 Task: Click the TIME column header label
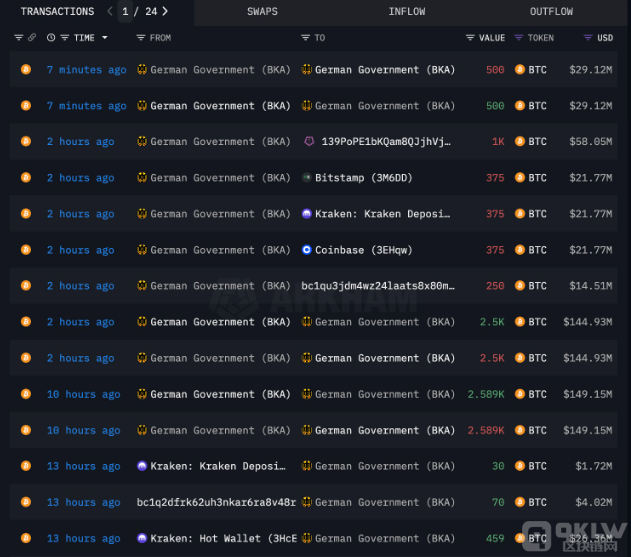(x=84, y=38)
